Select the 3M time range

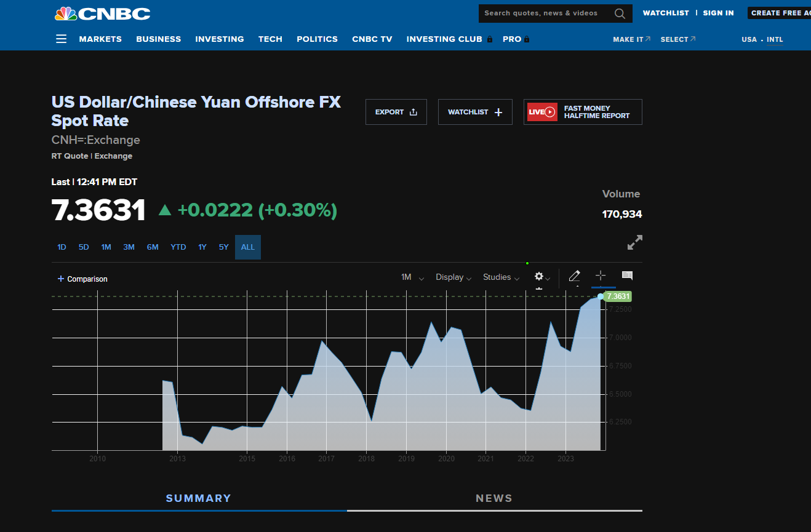point(129,247)
